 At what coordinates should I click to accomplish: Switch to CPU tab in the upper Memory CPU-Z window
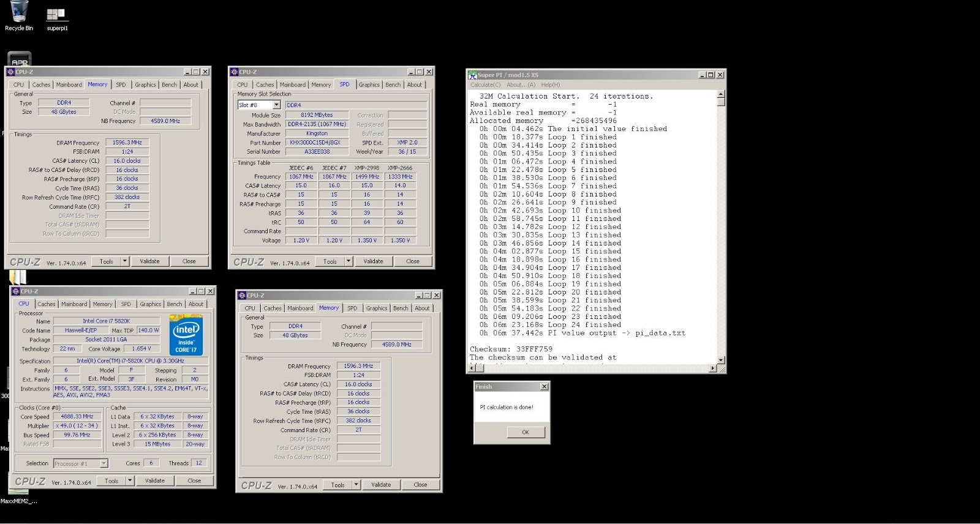(19, 85)
